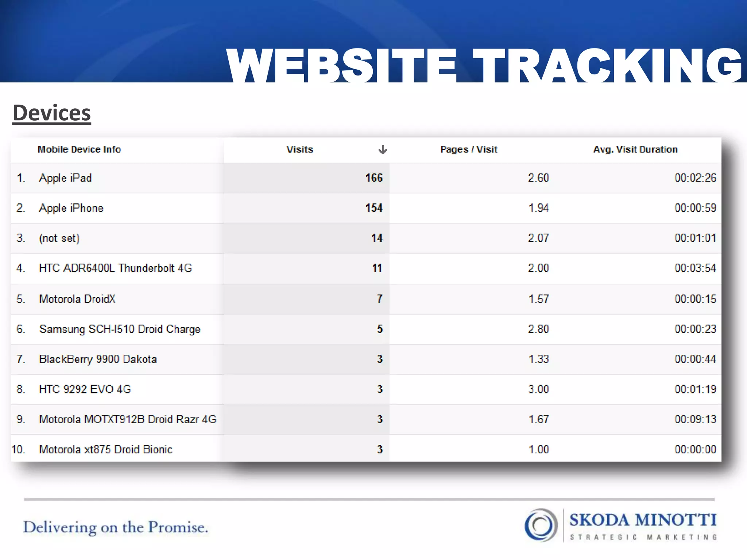
Task: Click the STRATEGIC MARKETING subtitle
Action: 643,537
